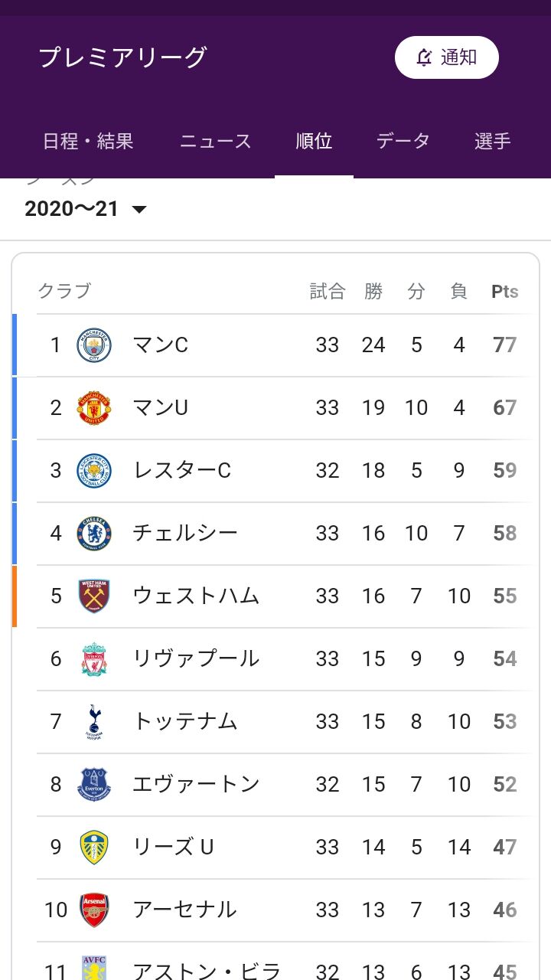Open the 2020〜21 season dropdown
Image resolution: width=551 pixels, height=980 pixels.
[x=86, y=209]
